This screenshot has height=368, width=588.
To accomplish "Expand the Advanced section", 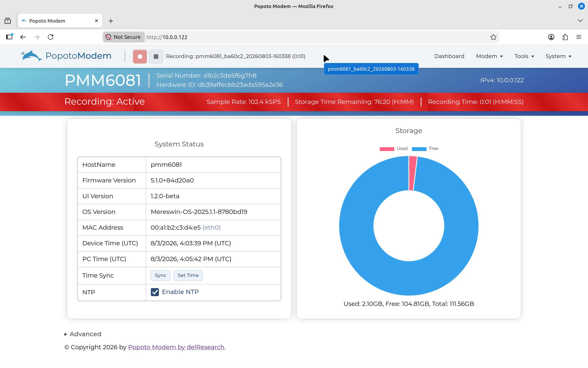I will (83, 334).
